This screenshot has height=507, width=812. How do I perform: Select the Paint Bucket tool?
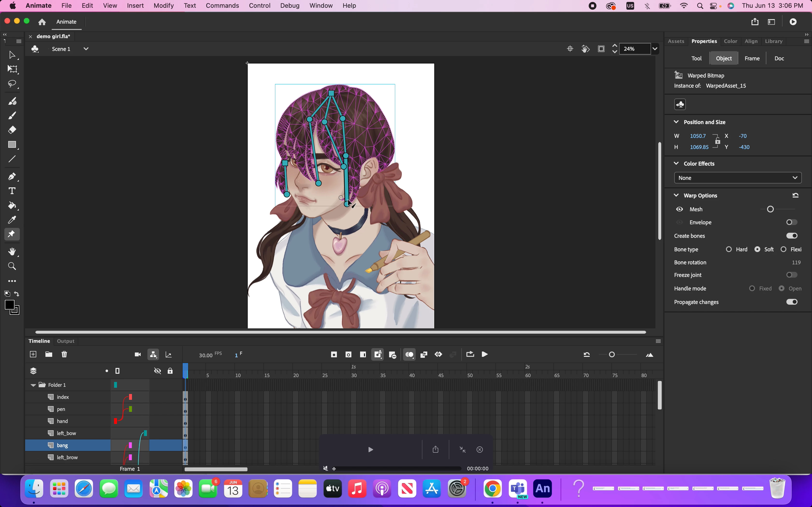[x=12, y=205]
